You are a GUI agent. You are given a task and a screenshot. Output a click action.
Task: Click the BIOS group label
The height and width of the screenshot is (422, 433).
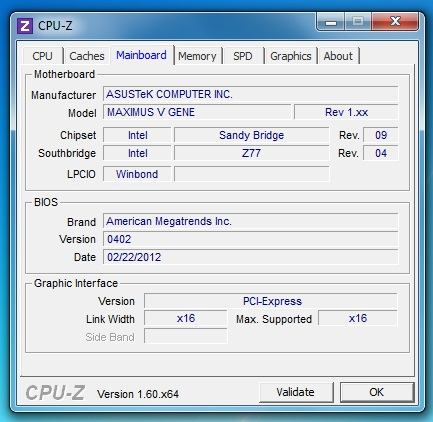[46, 202]
